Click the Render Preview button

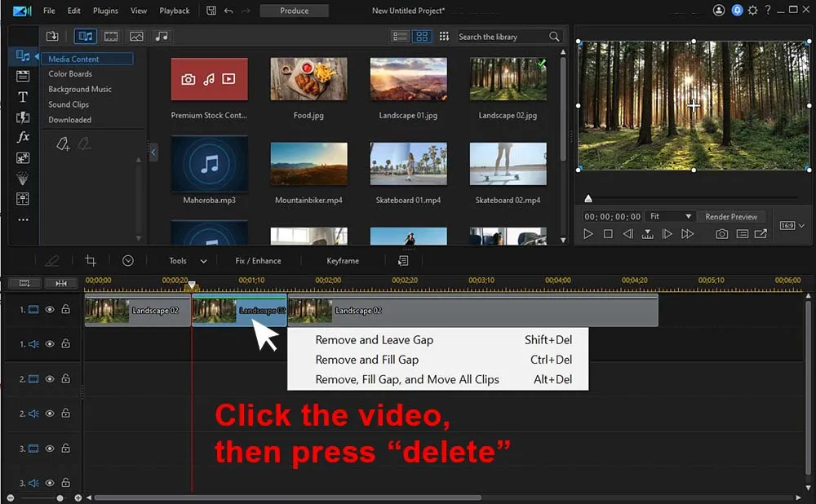(x=732, y=216)
